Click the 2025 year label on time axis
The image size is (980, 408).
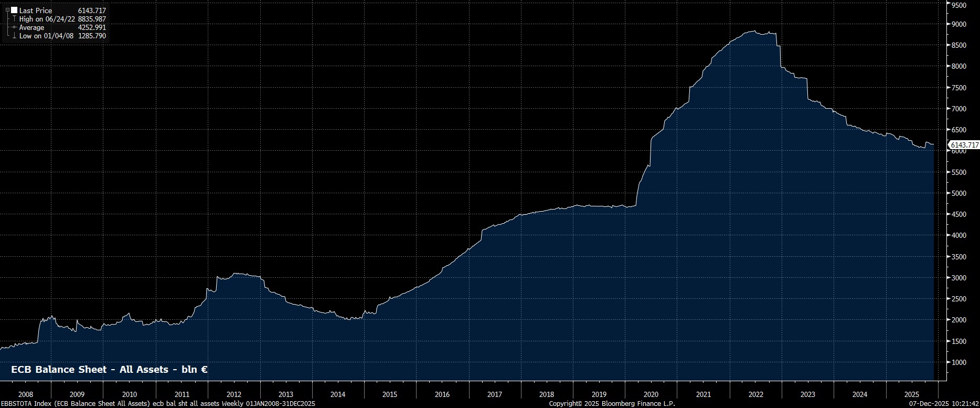point(912,394)
